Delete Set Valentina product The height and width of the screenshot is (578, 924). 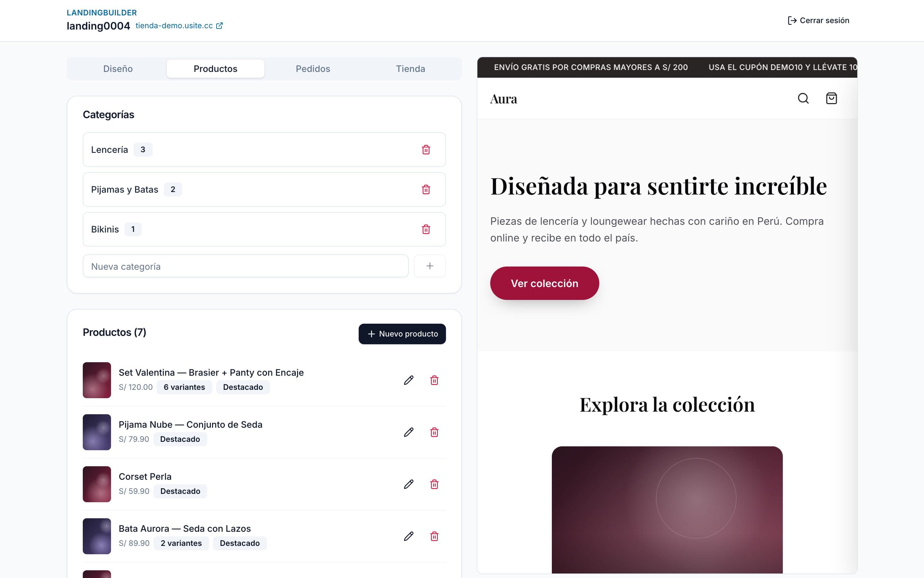(434, 380)
